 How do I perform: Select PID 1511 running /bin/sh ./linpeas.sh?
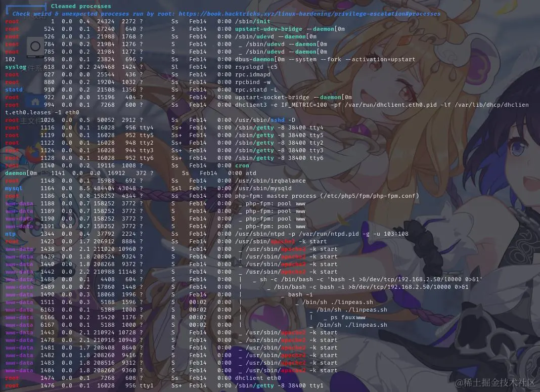click(47, 302)
